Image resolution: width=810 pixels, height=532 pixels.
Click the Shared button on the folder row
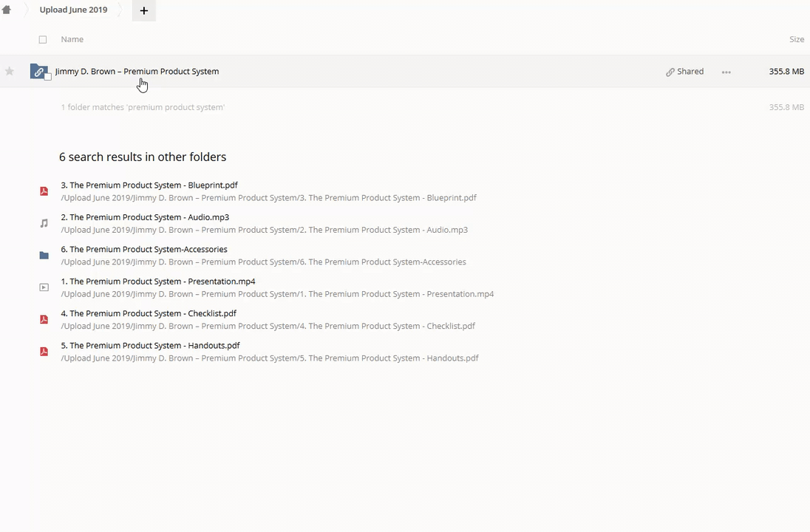(x=684, y=72)
